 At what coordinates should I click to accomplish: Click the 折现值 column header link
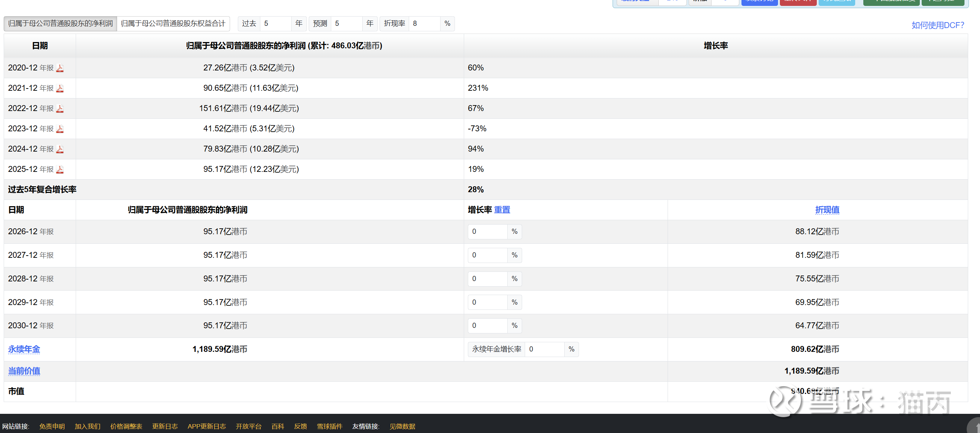(x=827, y=210)
